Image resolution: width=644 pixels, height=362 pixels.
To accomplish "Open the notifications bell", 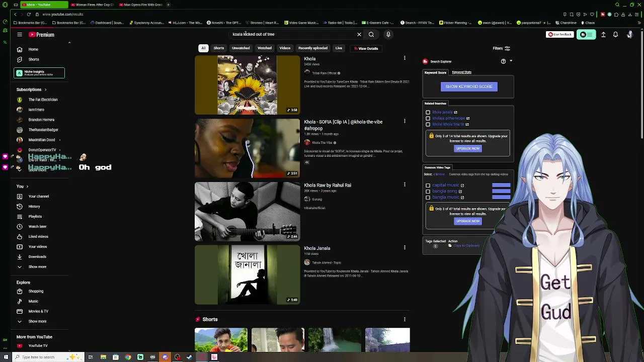I will tap(615, 35).
